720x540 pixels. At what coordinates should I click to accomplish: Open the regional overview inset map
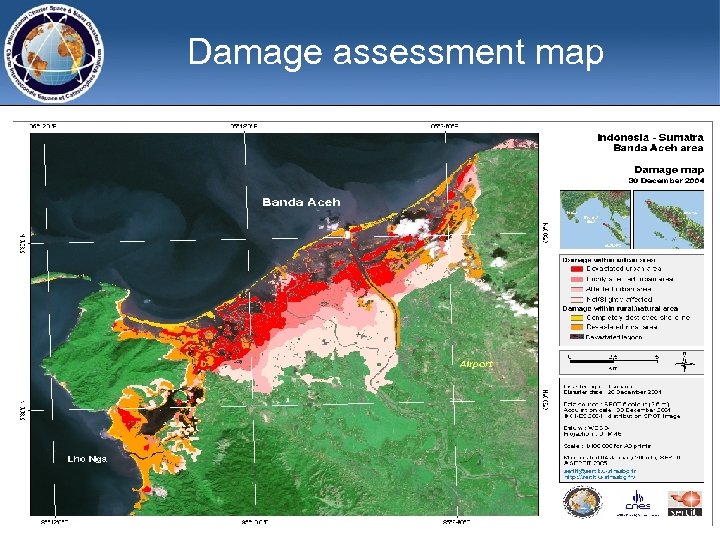pos(595,219)
